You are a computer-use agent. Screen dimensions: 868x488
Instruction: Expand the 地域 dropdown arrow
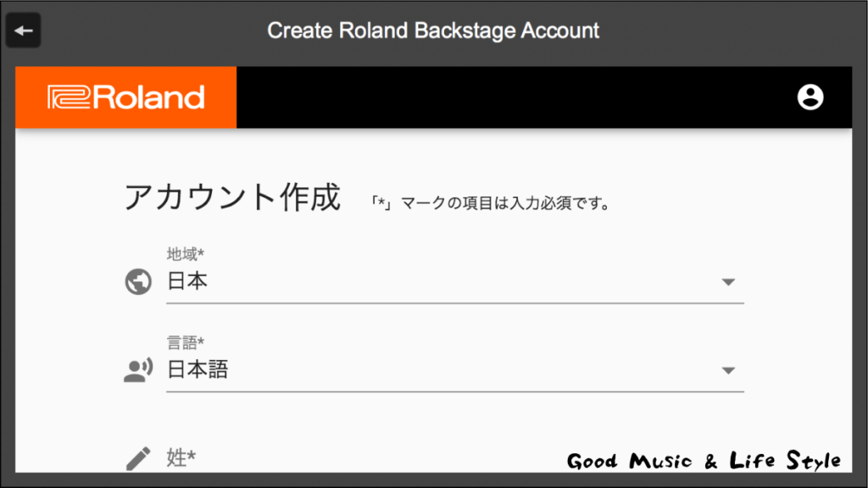click(728, 282)
